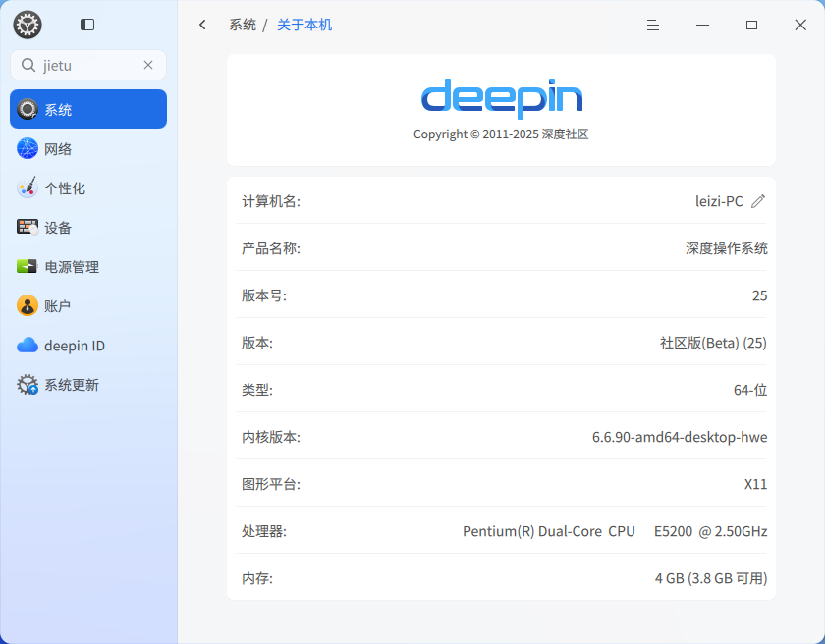Click the copyright 2011-2025 深度社区 text
This screenshot has width=825, height=644.
click(x=501, y=134)
